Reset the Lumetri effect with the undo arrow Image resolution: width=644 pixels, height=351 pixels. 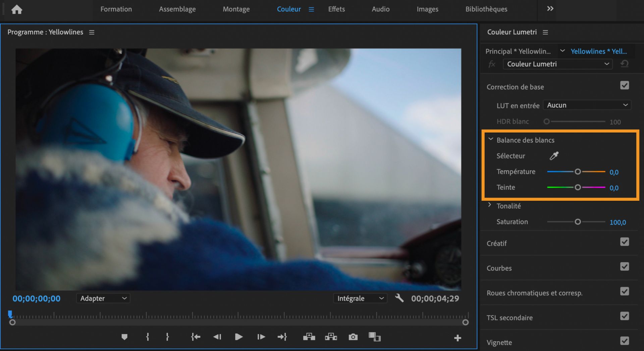coord(624,64)
